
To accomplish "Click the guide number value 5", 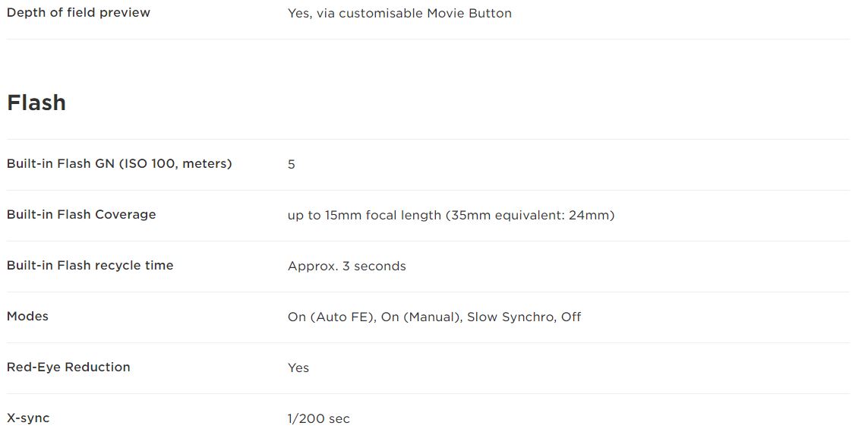I will [x=291, y=165].
